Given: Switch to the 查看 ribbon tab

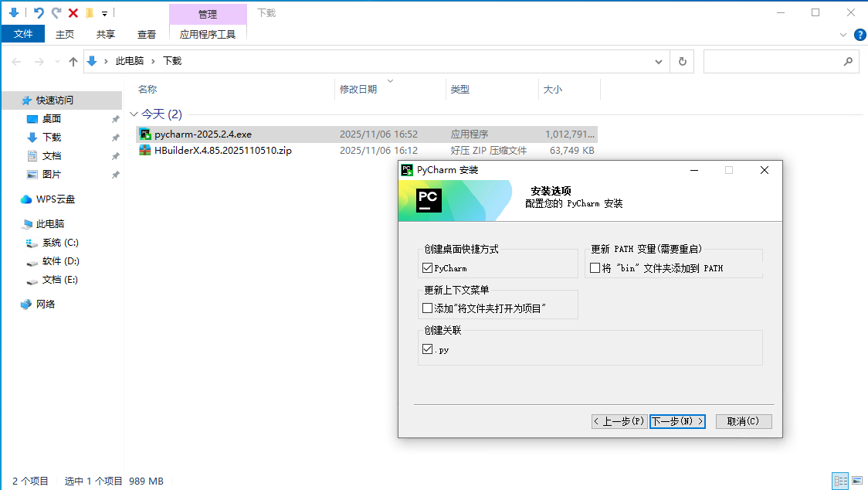Looking at the screenshot, I should [x=147, y=34].
